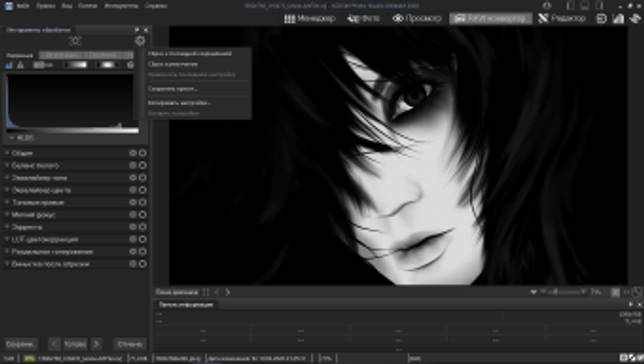Image resolution: width=644 pixels, height=364 pixels.
Task: Click the Готово button
Action: click(75, 344)
